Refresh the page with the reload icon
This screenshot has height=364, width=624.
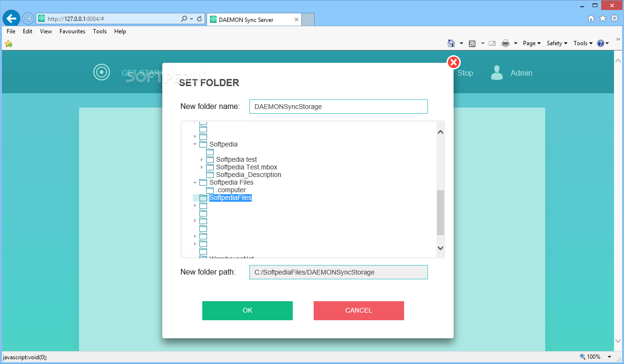pyautogui.click(x=199, y=19)
